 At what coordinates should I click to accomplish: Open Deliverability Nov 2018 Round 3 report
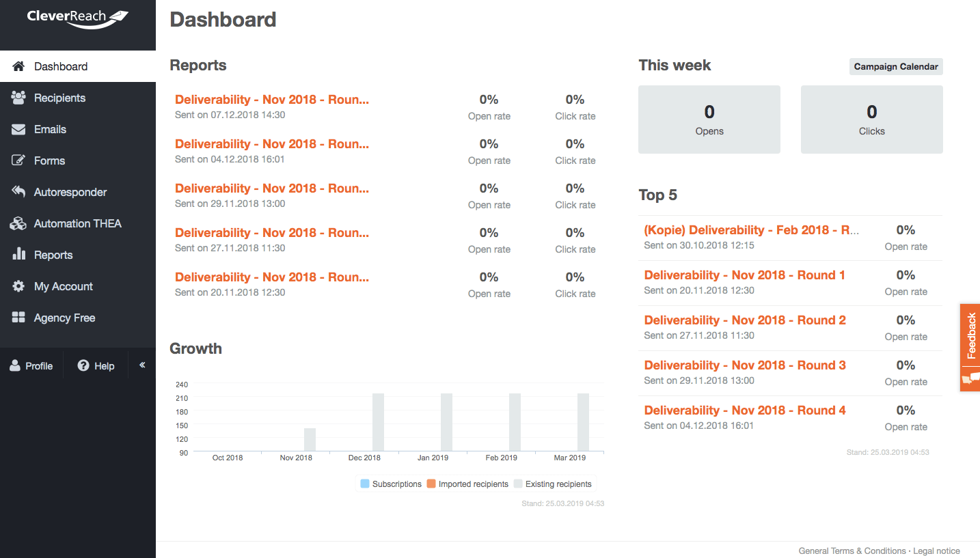point(745,365)
